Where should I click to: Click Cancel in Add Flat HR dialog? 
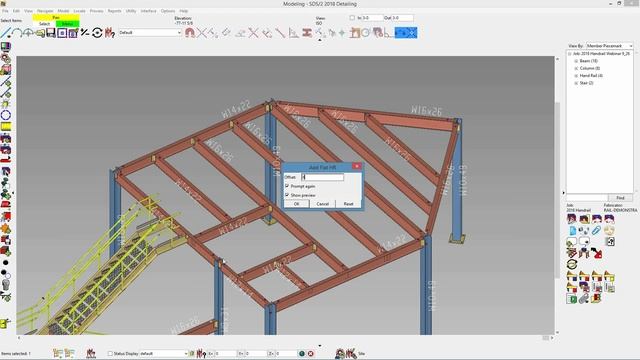click(322, 204)
